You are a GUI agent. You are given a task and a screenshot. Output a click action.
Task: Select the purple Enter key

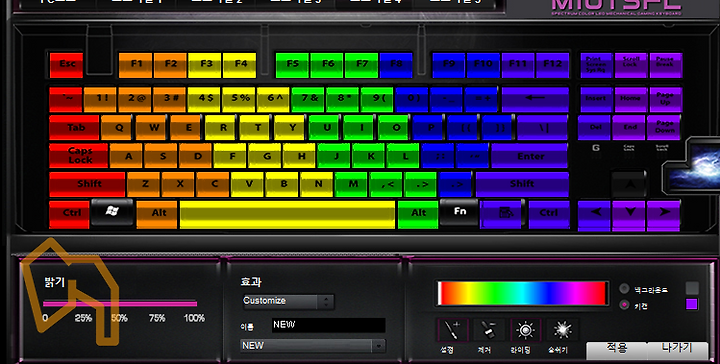tap(530, 156)
